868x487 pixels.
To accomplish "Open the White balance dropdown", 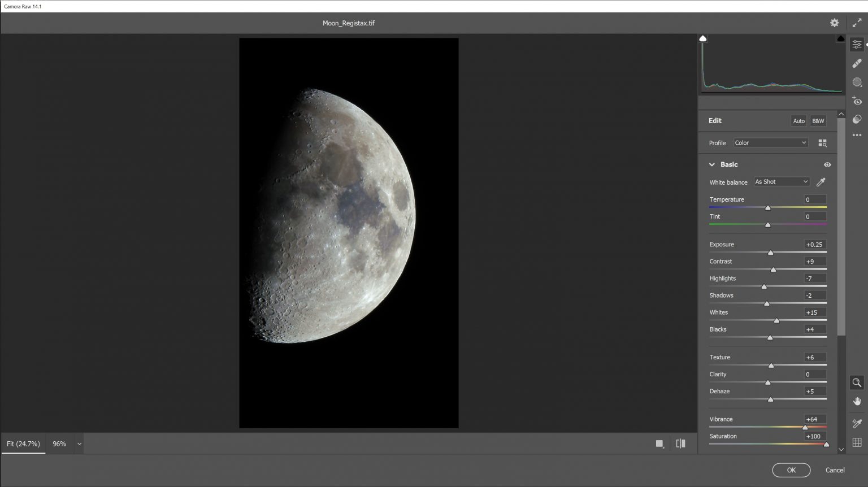I will click(781, 181).
